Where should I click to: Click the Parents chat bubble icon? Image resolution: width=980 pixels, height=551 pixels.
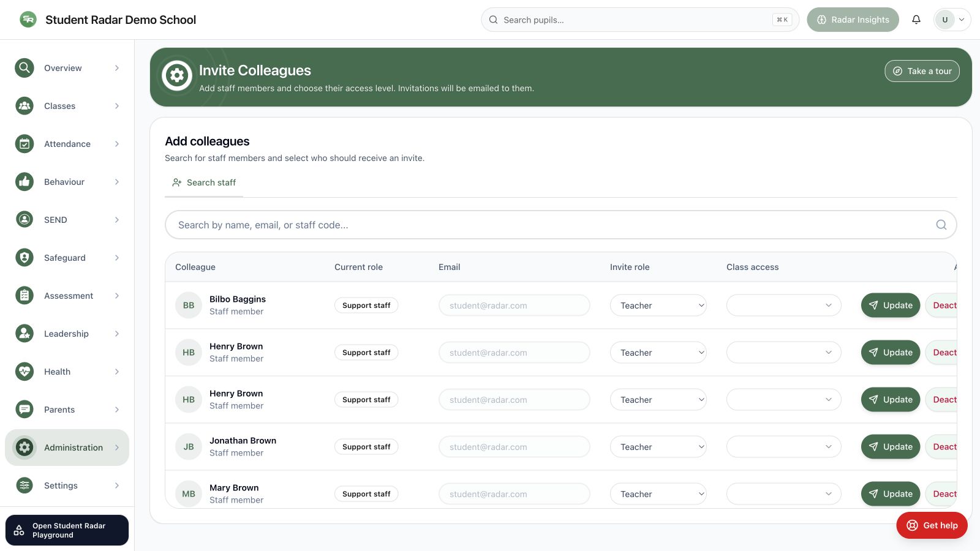tap(24, 410)
